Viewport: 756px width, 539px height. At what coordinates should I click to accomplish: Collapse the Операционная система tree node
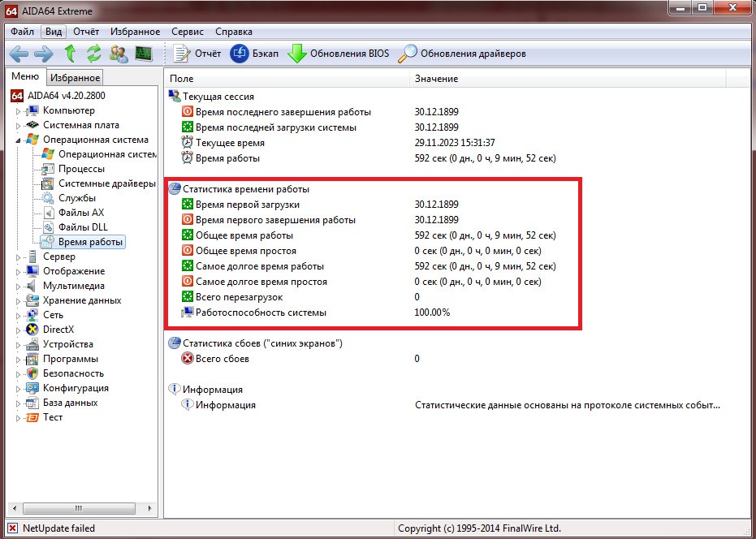pyautogui.click(x=19, y=140)
